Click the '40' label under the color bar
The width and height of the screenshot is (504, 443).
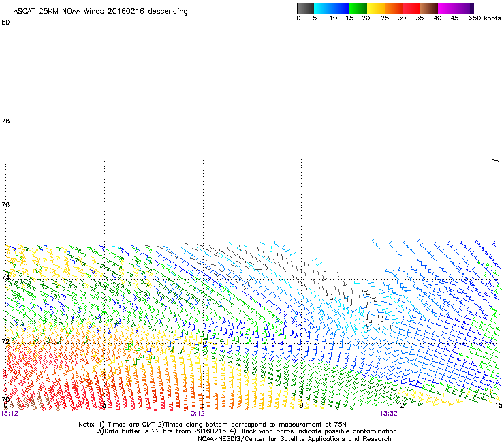(437, 18)
